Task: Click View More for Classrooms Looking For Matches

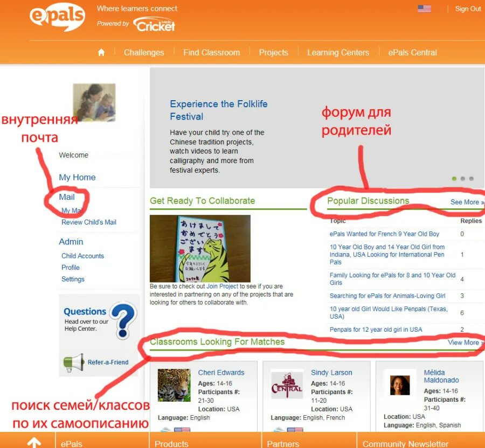Action: 465,342
